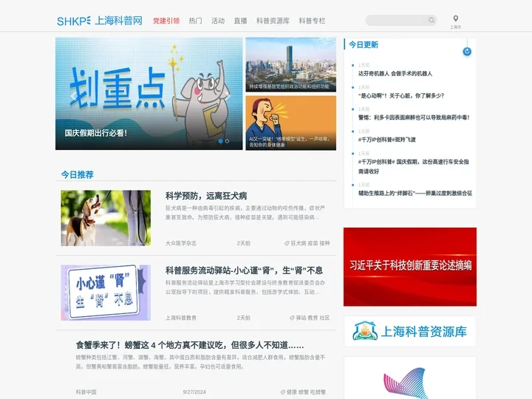Image resolution: width=532 pixels, height=399 pixels.
Task: Click the 今日推荐 section heading
Action: pos(78,174)
